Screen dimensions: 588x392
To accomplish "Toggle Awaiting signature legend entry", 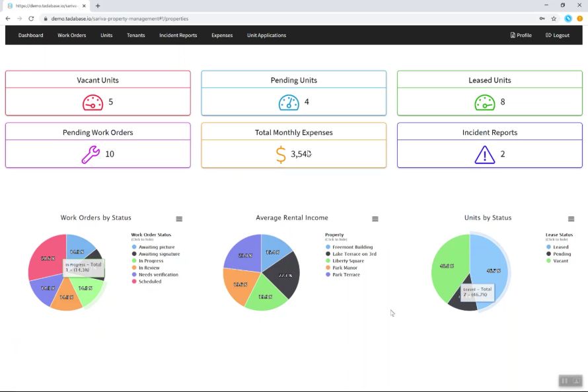I will click(x=156, y=254).
